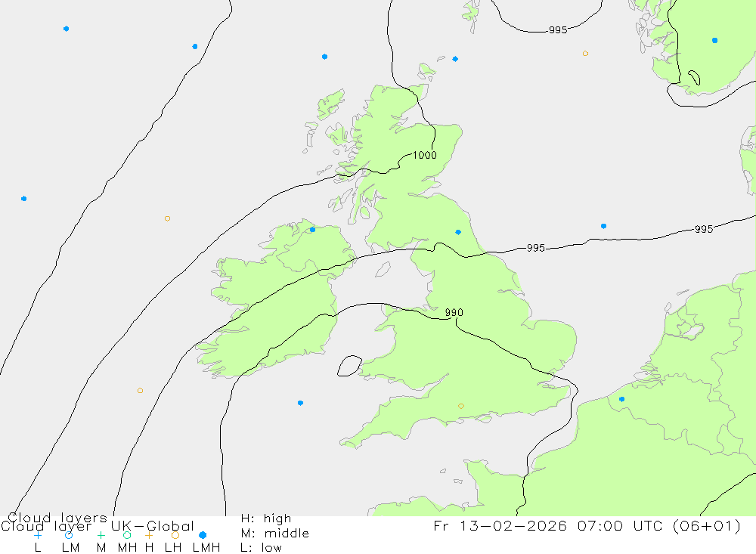
Task: Click the small closed isobar off Pembrokeshire
Action: [x=349, y=366]
